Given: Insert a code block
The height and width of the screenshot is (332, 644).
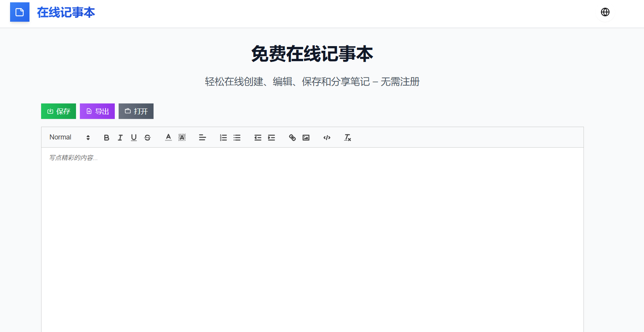Looking at the screenshot, I should click(327, 138).
